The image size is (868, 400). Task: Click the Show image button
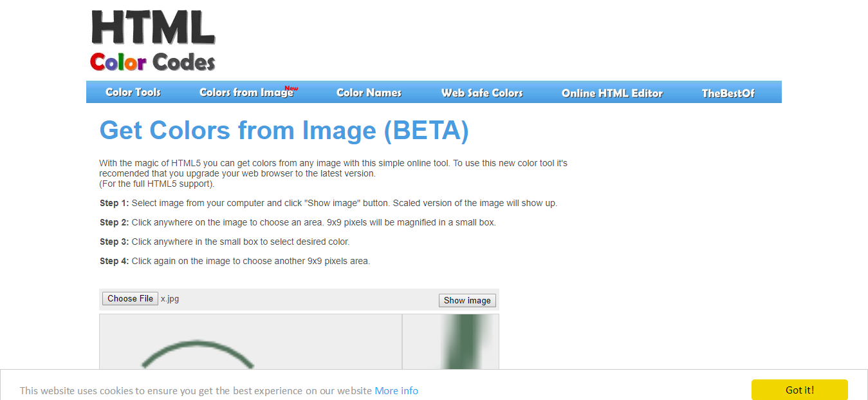click(467, 300)
